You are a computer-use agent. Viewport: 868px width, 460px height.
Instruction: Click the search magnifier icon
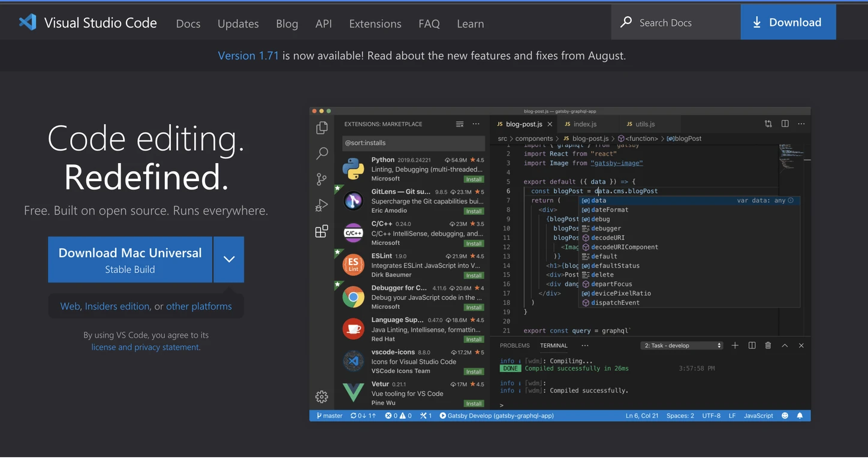point(626,22)
